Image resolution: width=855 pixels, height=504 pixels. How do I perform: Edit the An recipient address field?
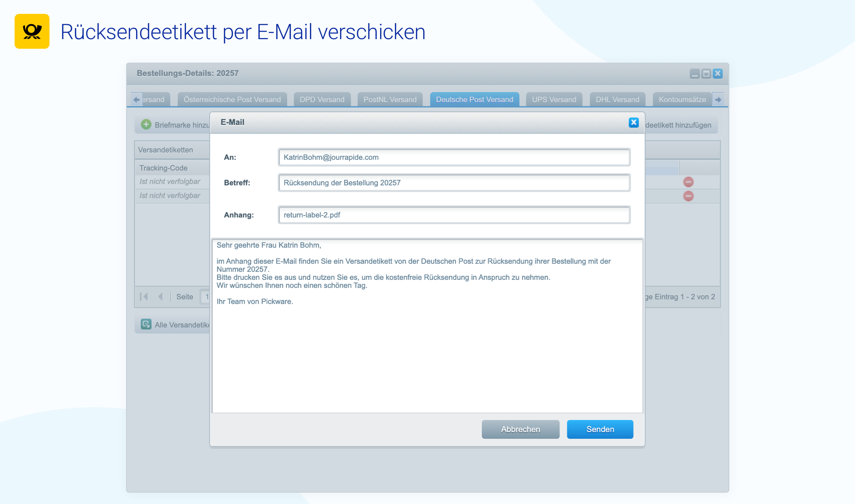pyautogui.click(x=454, y=157)
